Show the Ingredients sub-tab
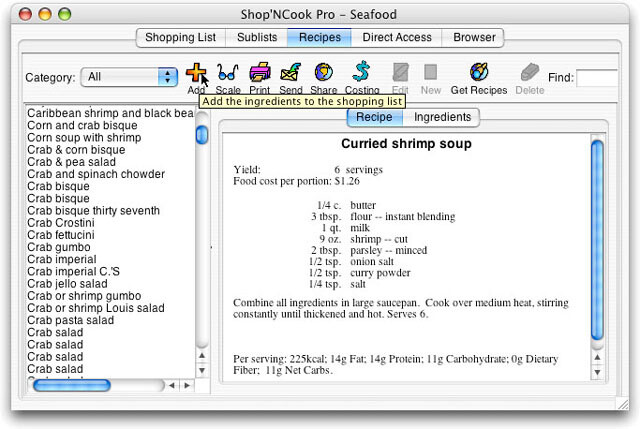 tap(442, 117)
